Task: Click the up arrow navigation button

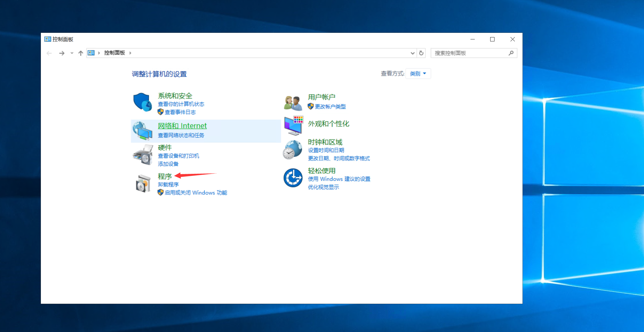Action: [x=81, y=53]
